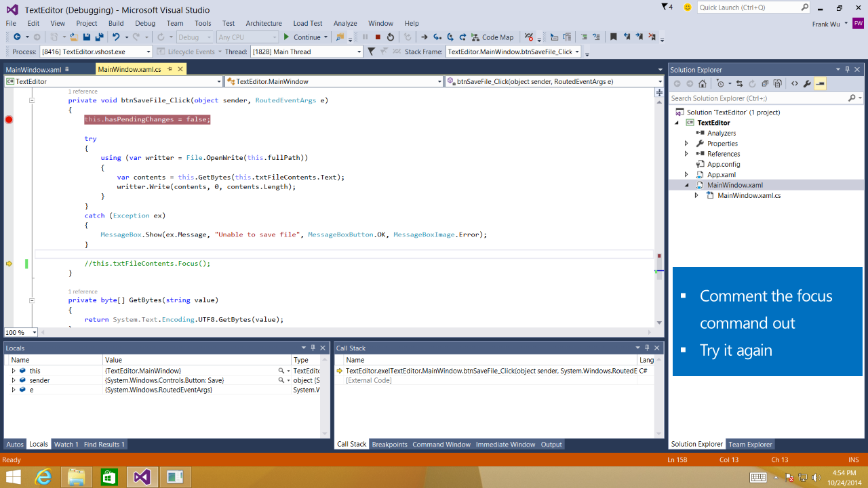Expand the 'sender' variable in Locals
The width and height of the screenshot is (868, 488).
pos(14,380)
